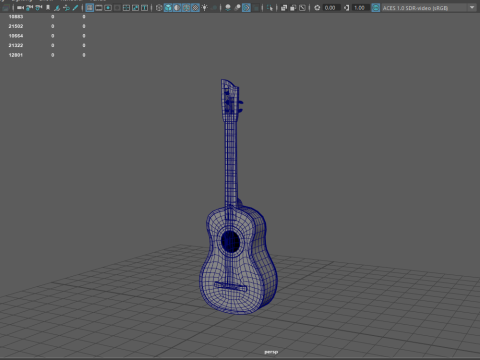The width and height of the screenshot is (480, 360).
Task: Toggle Textured display icon
Action: 195,7
